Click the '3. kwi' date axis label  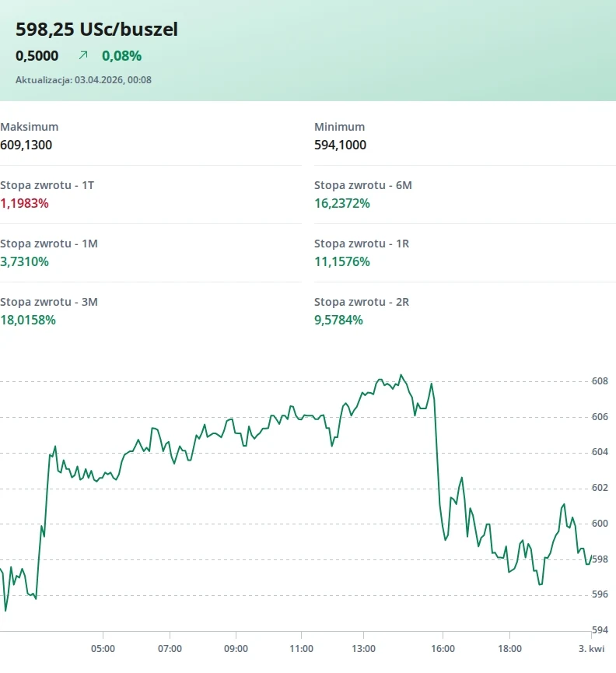pyautogui.click(x=591, y=648)
